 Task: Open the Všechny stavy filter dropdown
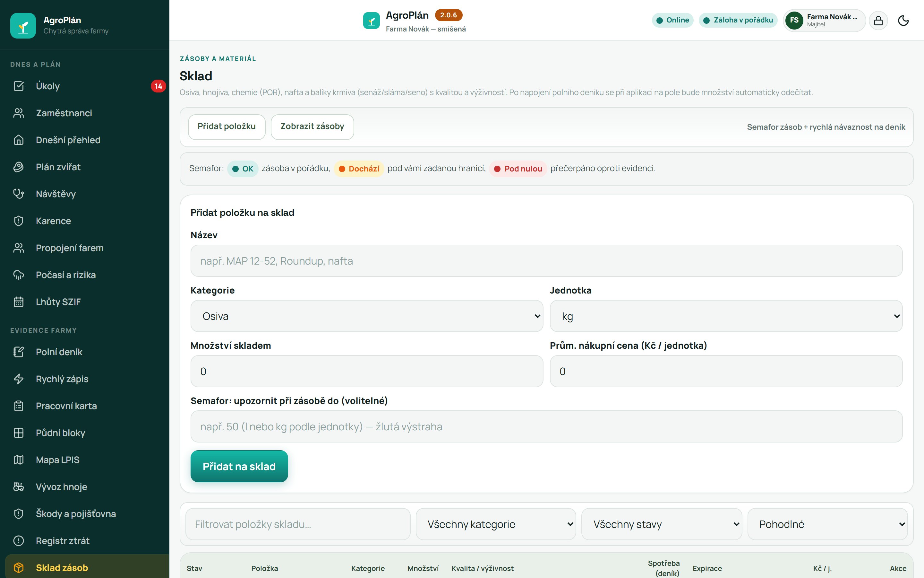(662, 524)
